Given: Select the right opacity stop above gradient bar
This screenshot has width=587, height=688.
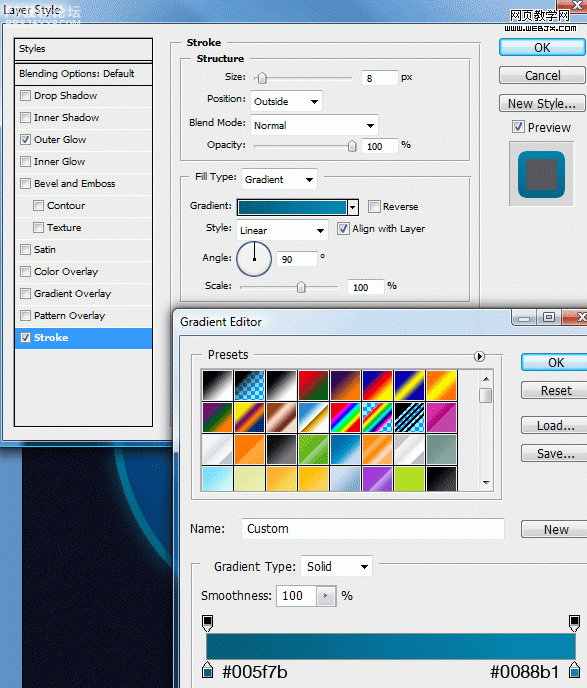Looking at the screenshot, I should [x=574, y=623].
